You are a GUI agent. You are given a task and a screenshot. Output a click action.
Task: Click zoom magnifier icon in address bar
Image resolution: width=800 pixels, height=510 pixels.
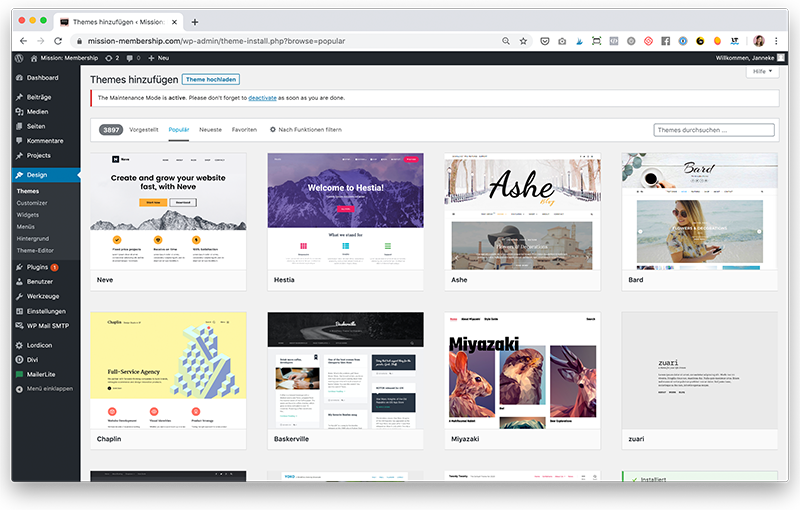506,41
